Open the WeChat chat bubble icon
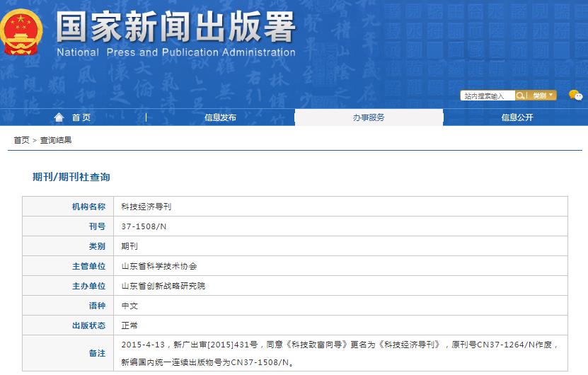The image size is (588, 375). click(x=575, y=96)
